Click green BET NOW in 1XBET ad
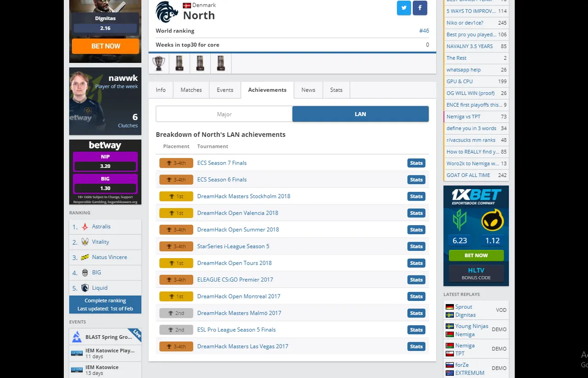 click(x=476, y=255)
